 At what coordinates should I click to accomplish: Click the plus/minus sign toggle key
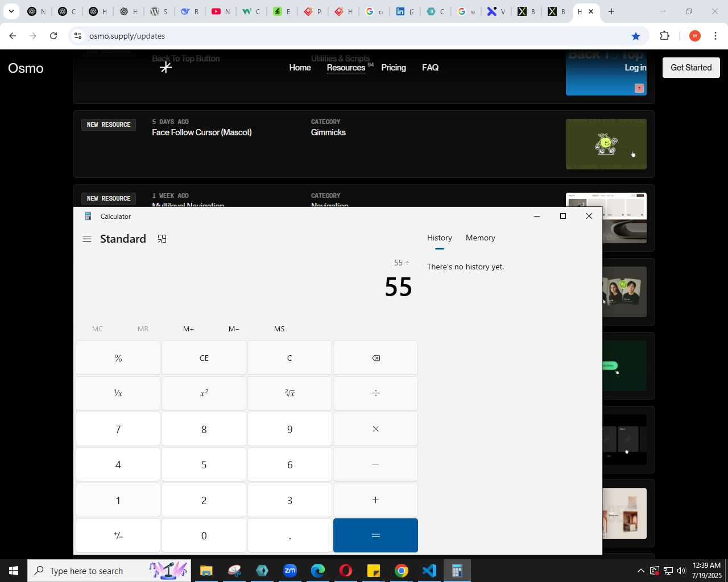pyautogui.click(x=118, y=535)
